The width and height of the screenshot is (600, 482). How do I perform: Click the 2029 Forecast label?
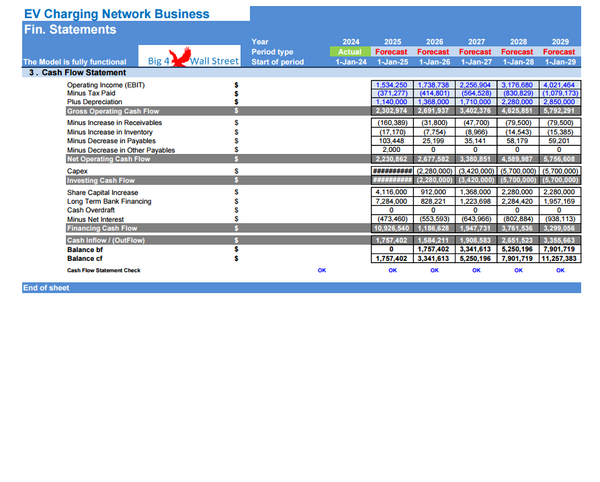click(x=559, y=51)
